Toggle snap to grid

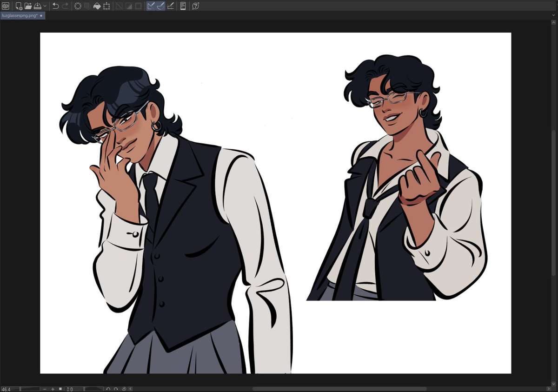click(x=171, y=6)
